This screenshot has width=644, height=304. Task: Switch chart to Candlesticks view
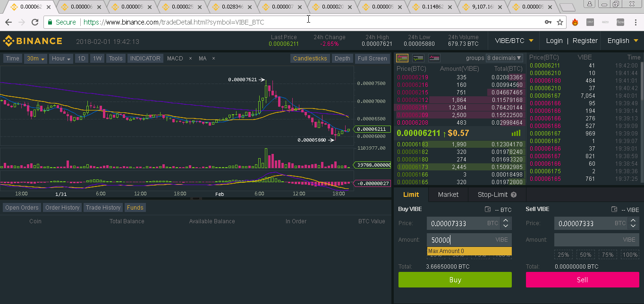click(x=310, y=59)
